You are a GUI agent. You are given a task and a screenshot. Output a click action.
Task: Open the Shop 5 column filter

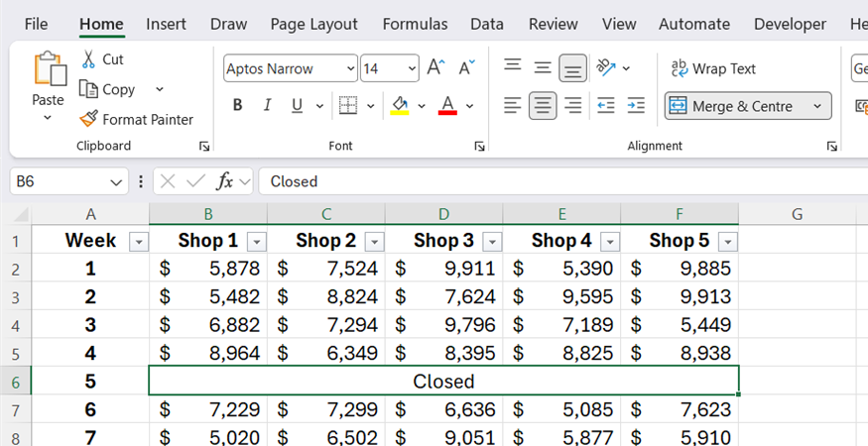(x=728, y=242)
